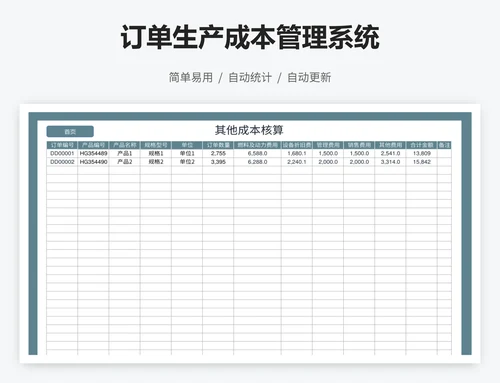The image size is (500, 383).
Task: Click order number cell DD00001
Action: [x=62, y=153]
